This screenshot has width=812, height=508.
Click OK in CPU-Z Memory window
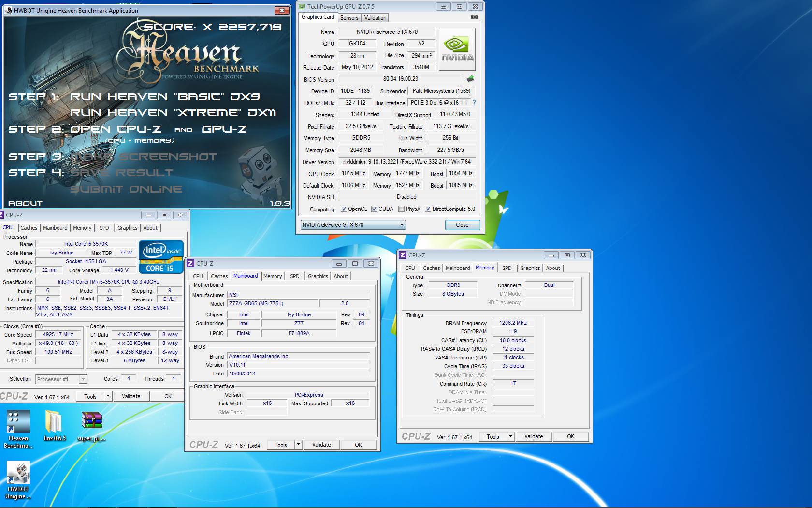[570, 436]
